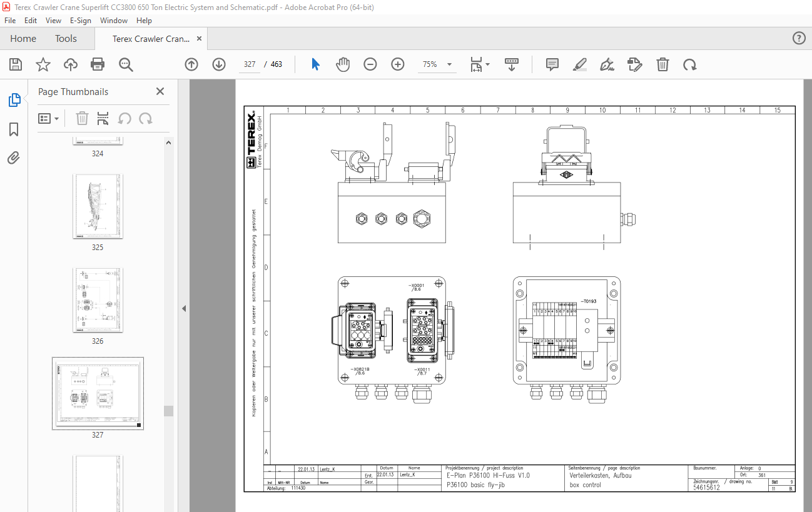
Task: Open thumbnails options dropdown menu
Action: point(49,118)
